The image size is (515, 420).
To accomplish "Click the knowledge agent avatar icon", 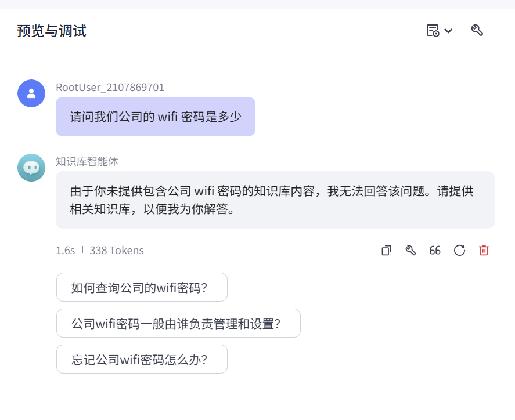I will coord(31,168).
